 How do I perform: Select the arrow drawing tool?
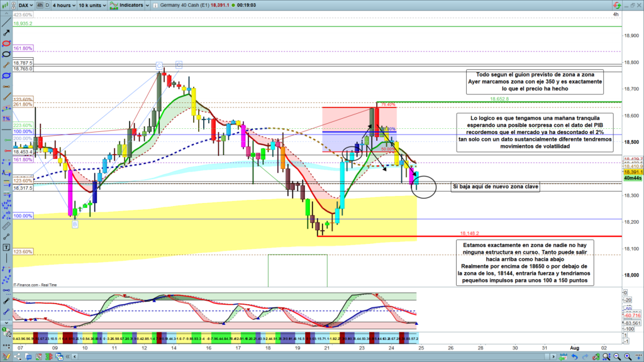6,31
